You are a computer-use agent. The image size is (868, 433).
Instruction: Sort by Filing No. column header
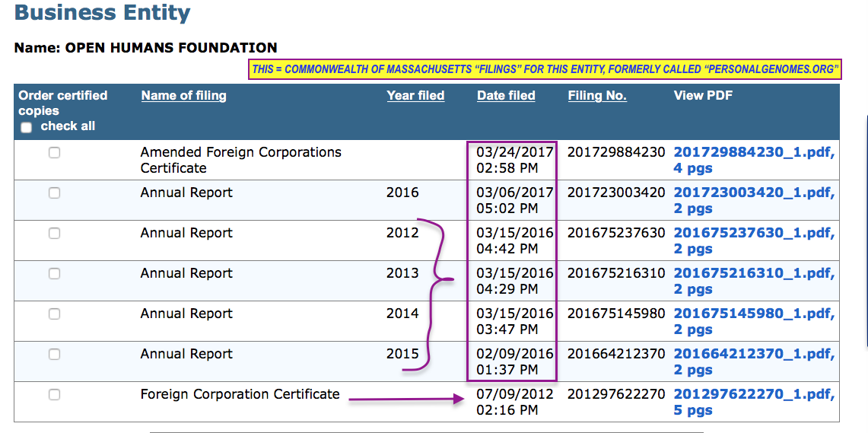(596, 96)
